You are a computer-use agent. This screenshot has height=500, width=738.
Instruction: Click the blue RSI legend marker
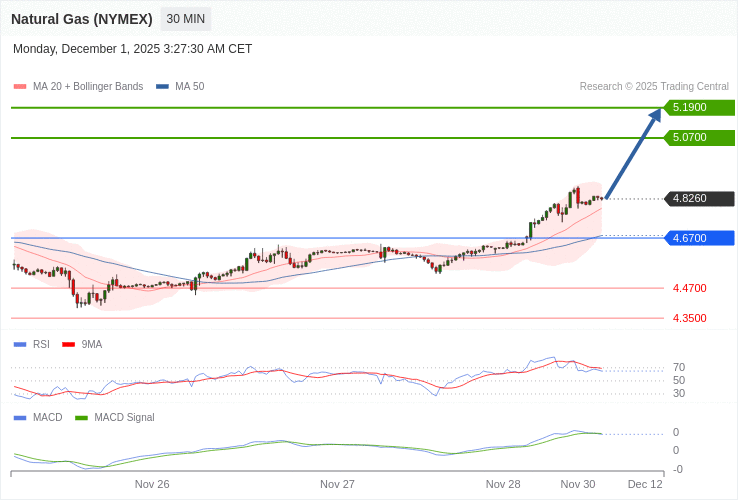point(20,345)
